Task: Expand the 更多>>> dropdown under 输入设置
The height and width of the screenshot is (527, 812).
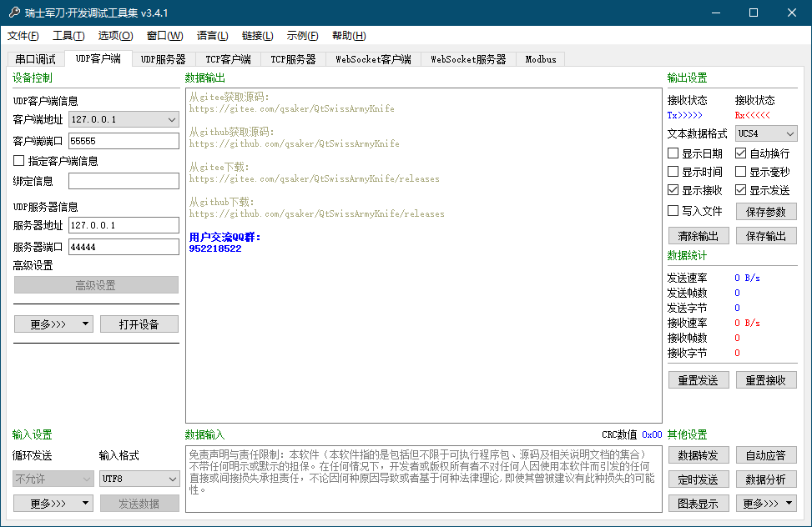Action: tap(53, 503)
